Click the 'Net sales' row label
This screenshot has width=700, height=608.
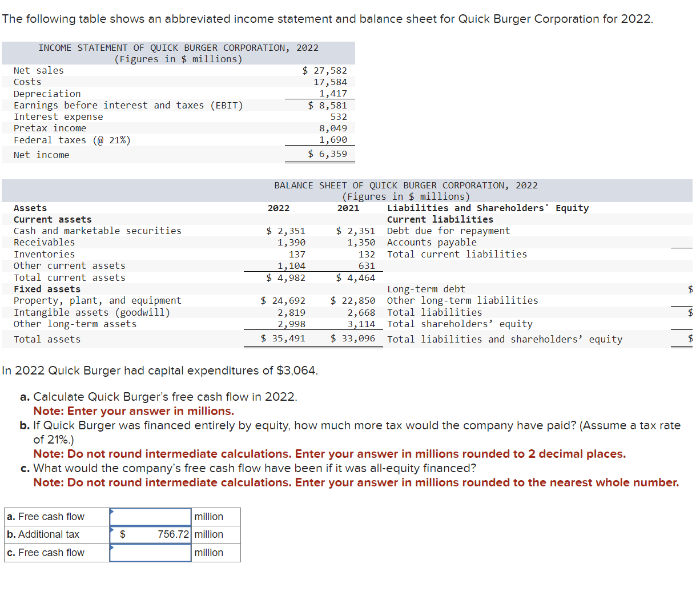point(39,70)
